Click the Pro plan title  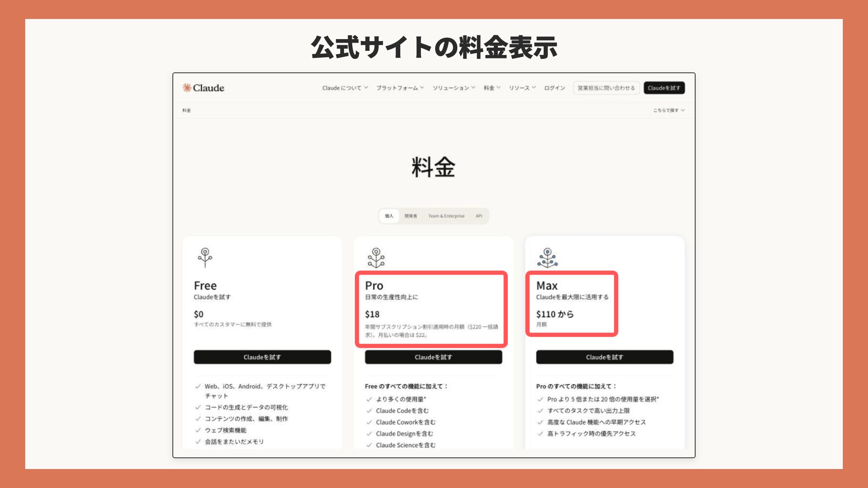tap(374, 286)
